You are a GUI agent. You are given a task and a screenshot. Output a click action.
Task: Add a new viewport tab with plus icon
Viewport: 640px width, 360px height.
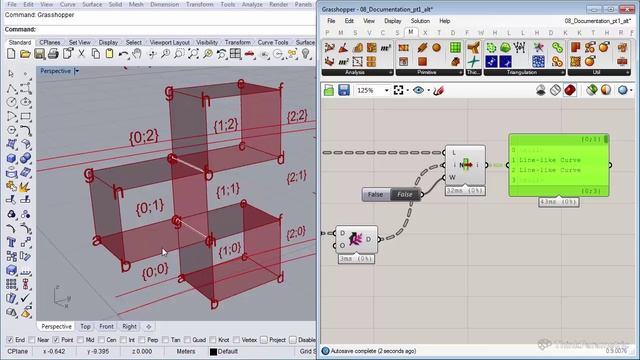tap(149, 327)
